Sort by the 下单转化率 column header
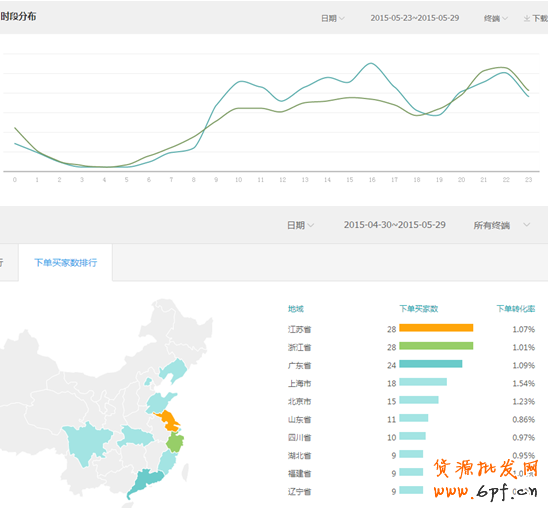The height and width of the screenshot is (513, 548). (516, 309)
